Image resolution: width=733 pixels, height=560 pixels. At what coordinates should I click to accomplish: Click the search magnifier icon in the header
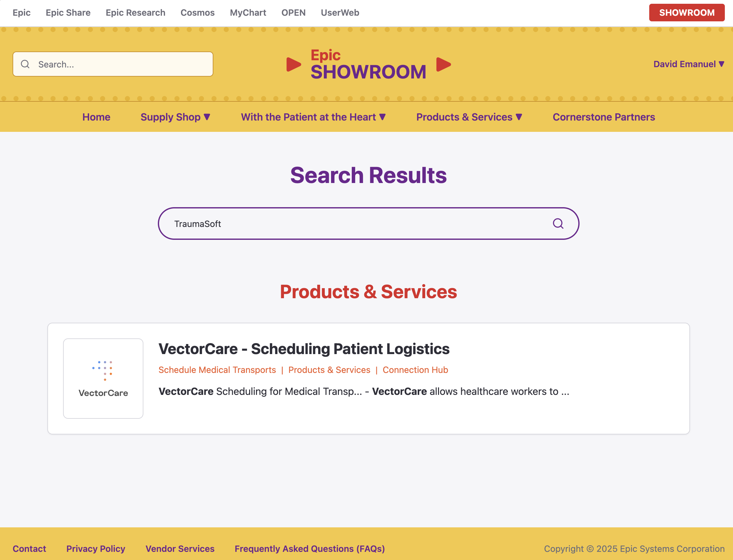pos(25,64)
